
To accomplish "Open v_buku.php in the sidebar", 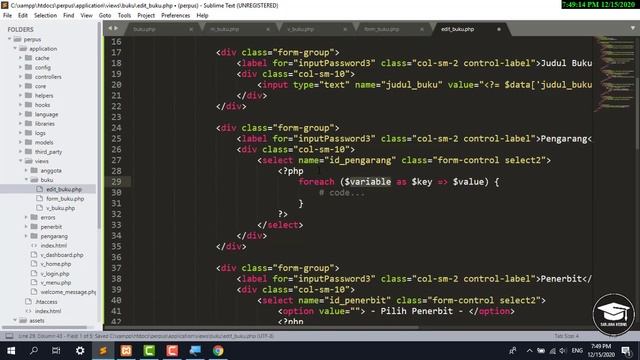I will coord(60,208).
